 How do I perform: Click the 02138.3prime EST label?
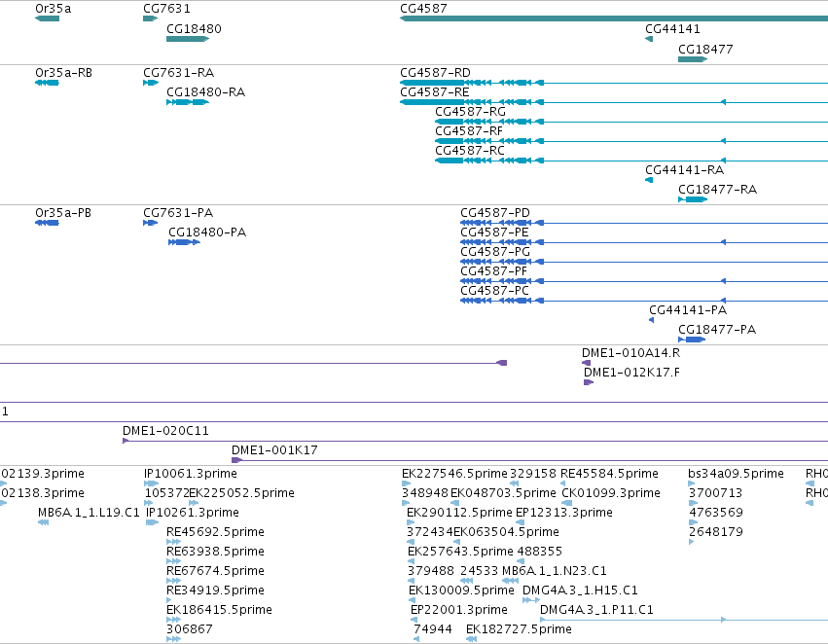pos(42,493)
